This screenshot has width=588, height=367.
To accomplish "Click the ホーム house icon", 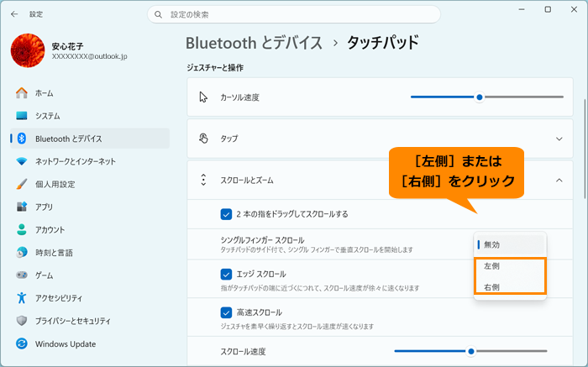I will (x=22, y=93).
